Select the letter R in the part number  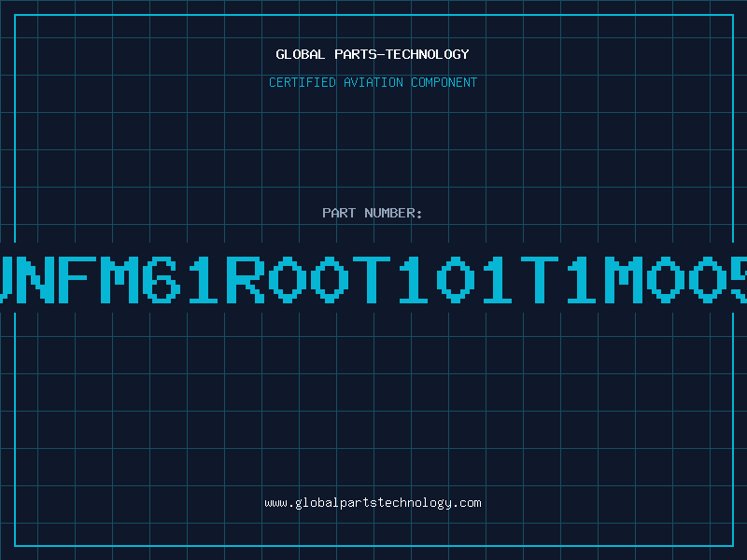click(246, 280)
